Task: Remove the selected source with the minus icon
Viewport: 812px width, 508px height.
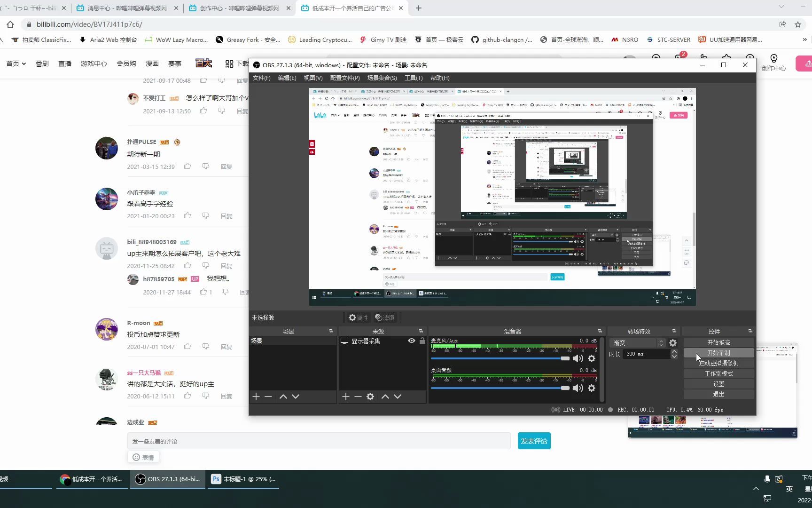Action: (358, 397)
